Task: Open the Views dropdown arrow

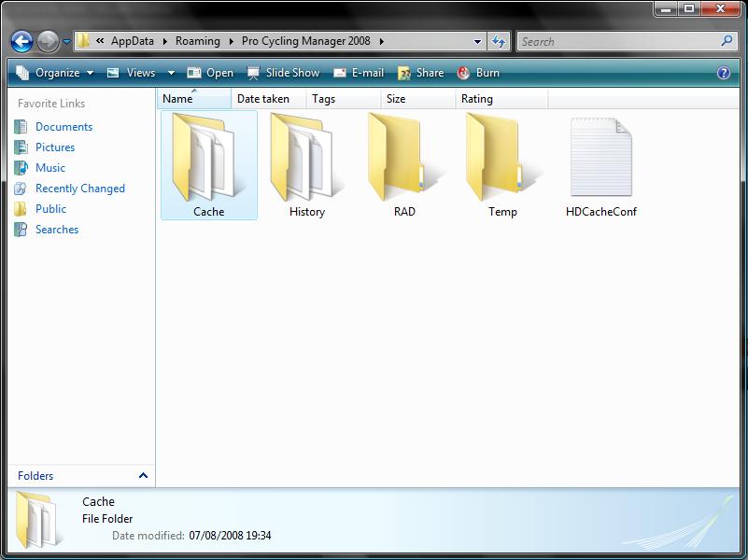Action: [x=171, y=73]
